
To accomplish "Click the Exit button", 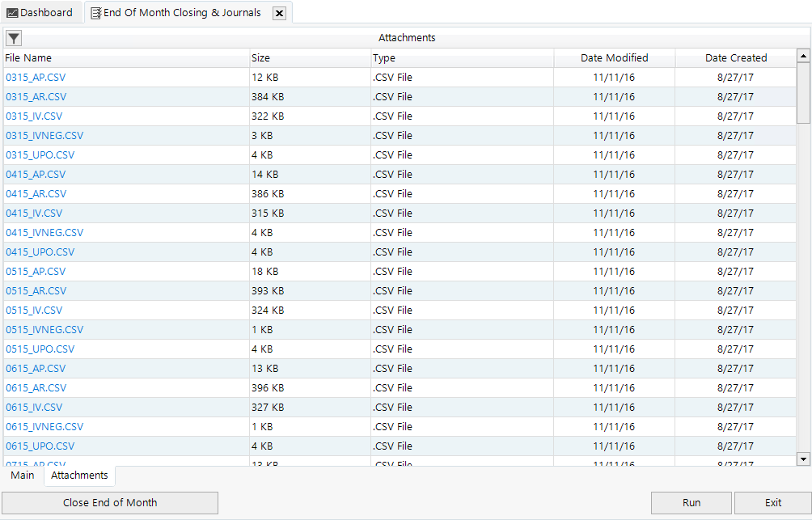I will tap(772, 503).
